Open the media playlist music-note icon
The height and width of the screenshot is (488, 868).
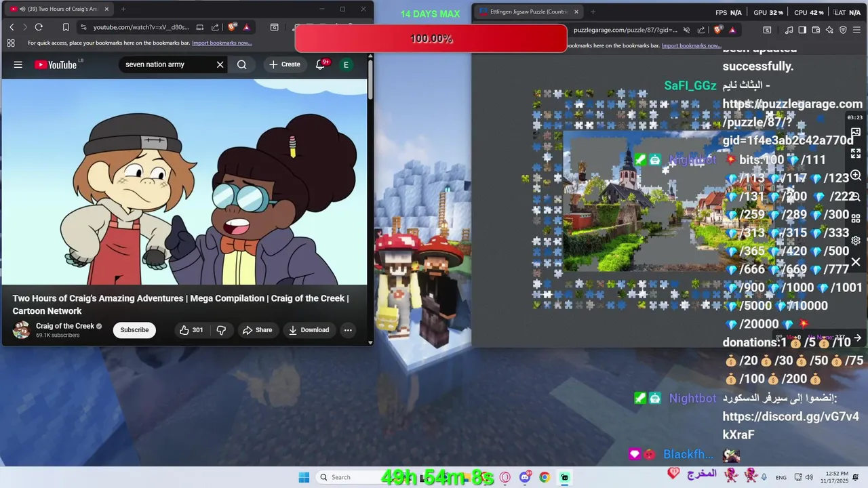coord(789,30)
